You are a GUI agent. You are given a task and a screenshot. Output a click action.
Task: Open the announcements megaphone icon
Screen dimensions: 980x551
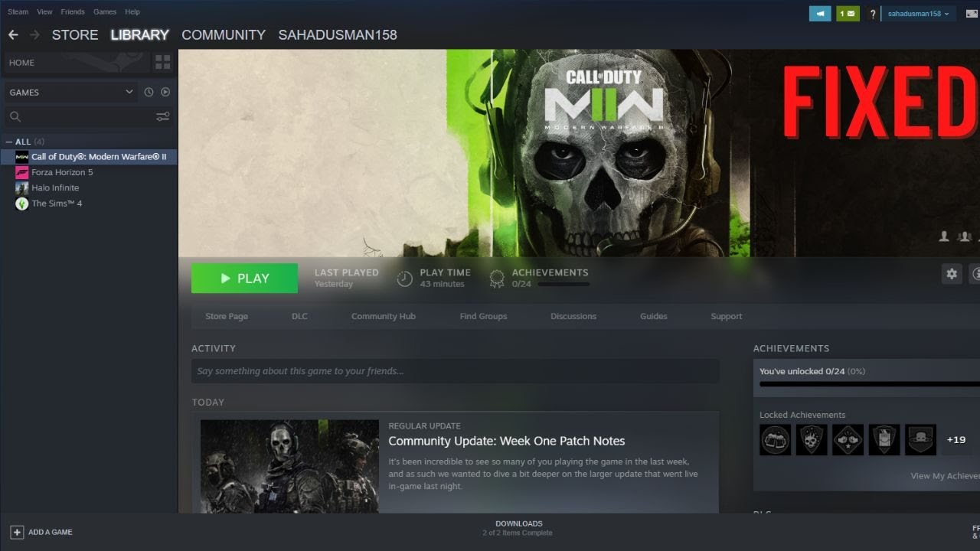coord(820,14)
